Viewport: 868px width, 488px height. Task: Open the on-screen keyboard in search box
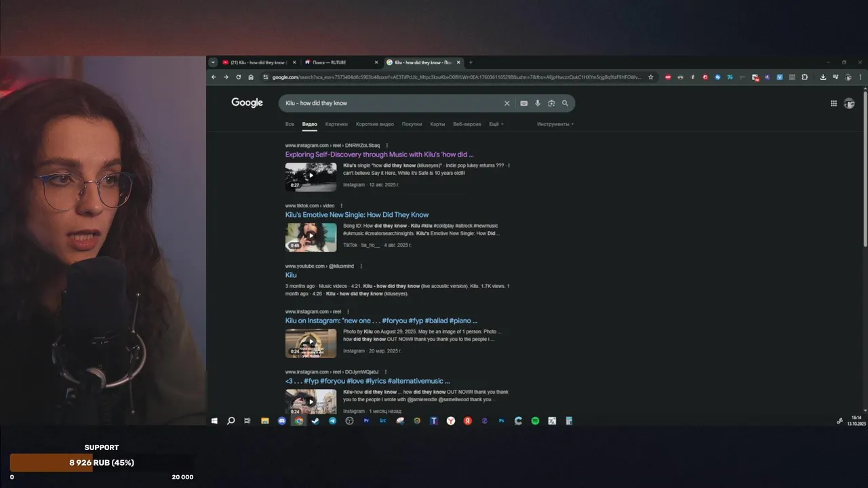[524, 103]
